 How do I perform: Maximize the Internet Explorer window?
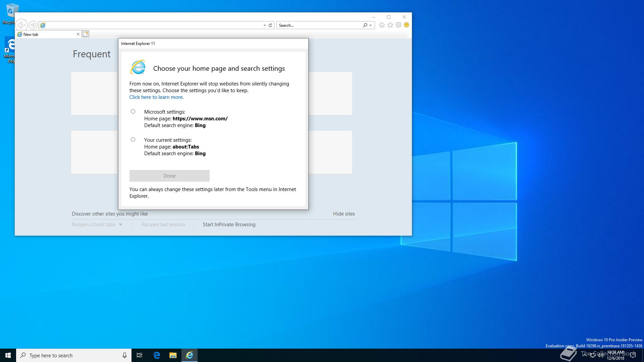(389, 17)
